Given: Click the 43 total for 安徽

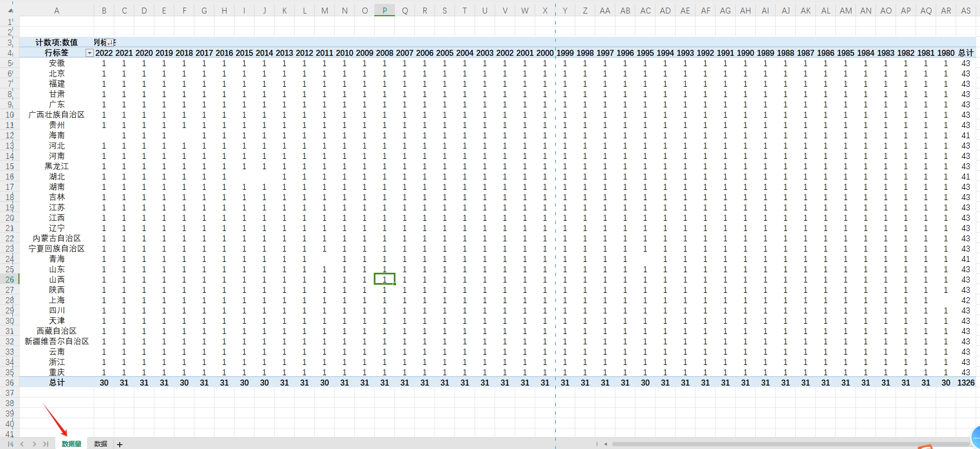Looking at the screenshot, I should click(x=966, y=63).
